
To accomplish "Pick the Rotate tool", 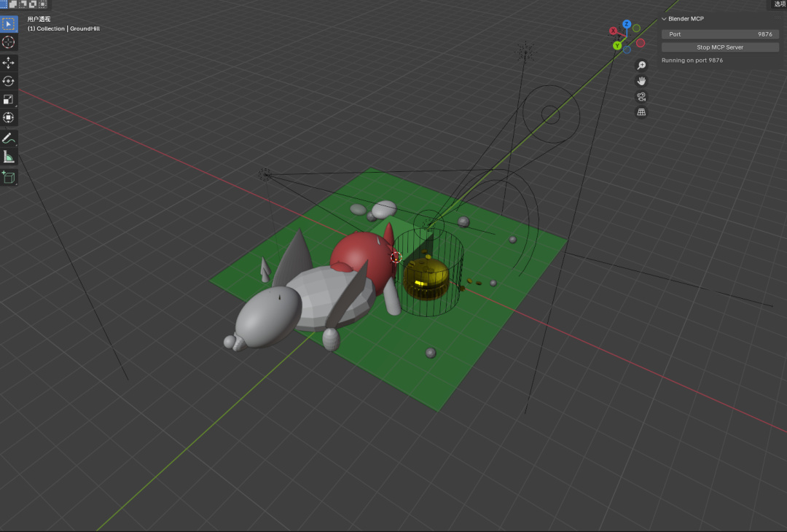I will (9, 81).
